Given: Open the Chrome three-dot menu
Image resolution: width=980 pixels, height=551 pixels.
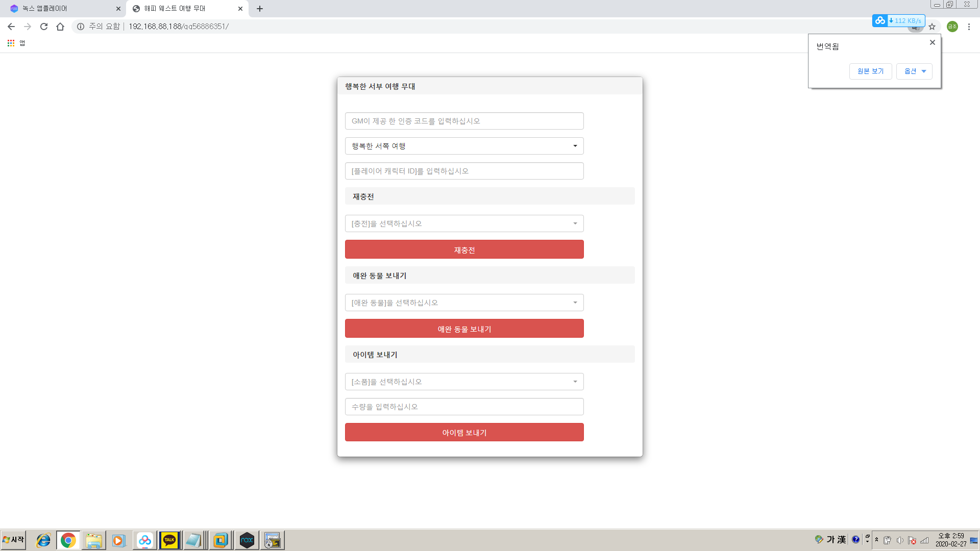Looking at the screenshot, I should [x=969, y=27].
